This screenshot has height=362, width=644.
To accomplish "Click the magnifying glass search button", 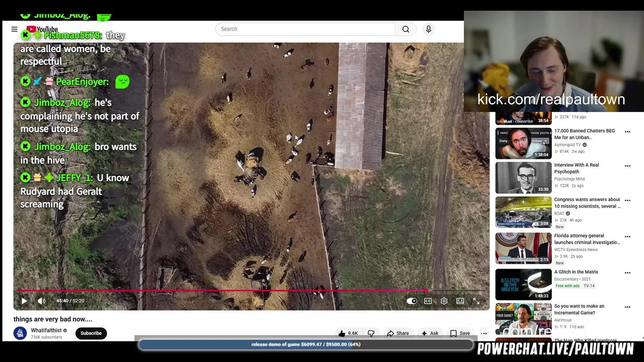I will [x=406, y=29].
